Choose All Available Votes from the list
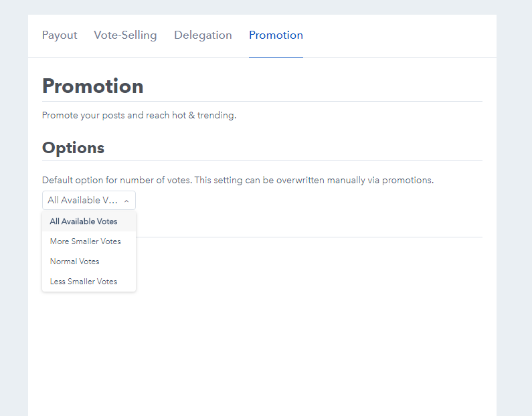 [x=84, y=221]
